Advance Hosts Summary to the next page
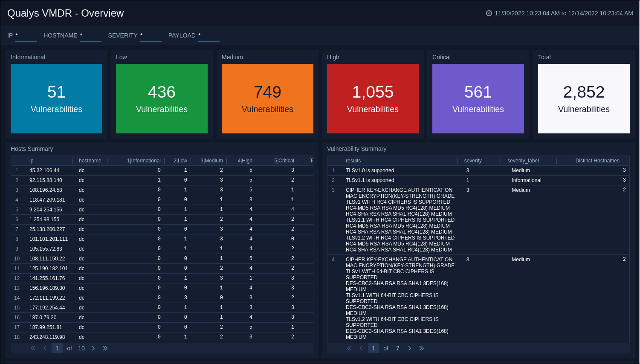Viewport: 640px width, 364px height. tap(93, 348)
